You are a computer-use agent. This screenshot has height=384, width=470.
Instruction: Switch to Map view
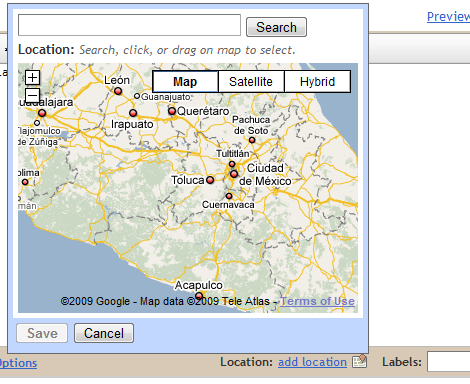pyautogui.click(x=185, y=82)
